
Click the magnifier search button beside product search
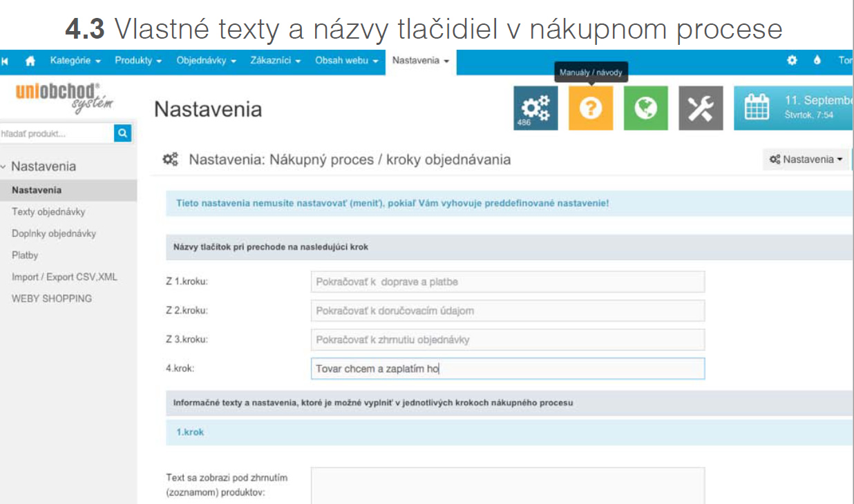click(122, 133)
